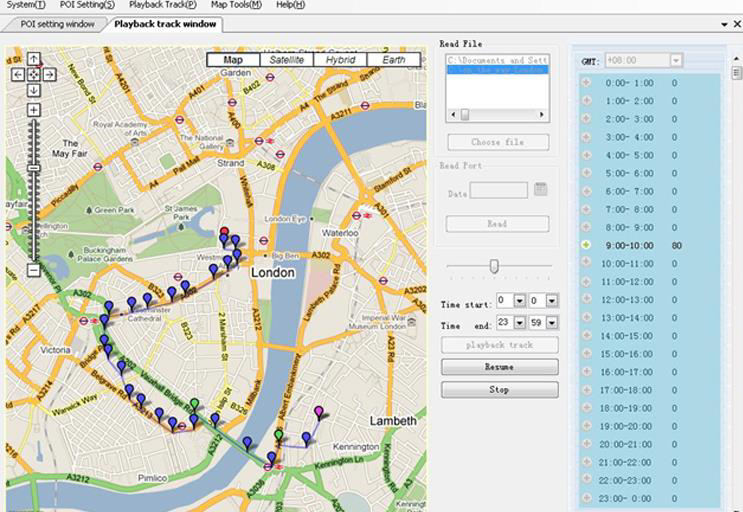
Task: Click the Read button under Read Port
Action: 498,224
